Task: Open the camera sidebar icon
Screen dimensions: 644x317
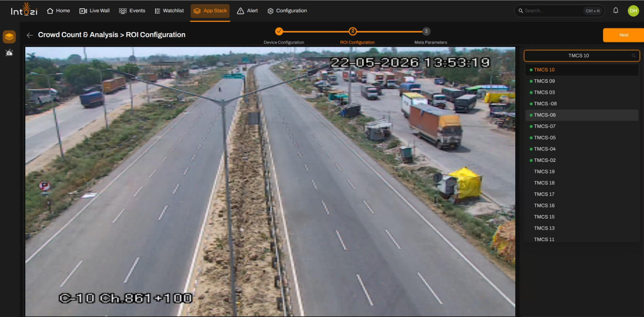Action: click(x=9, y=53)
